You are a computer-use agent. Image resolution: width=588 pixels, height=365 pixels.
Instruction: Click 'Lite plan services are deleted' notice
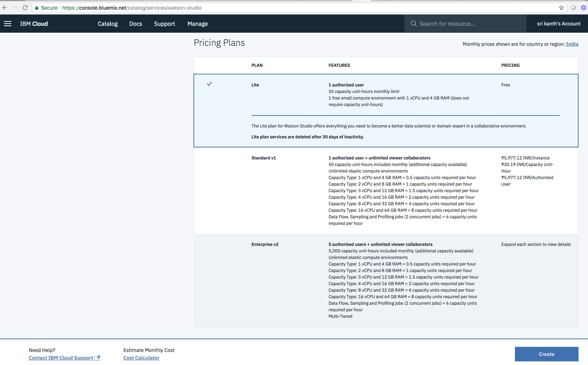[x=307, y=137]
